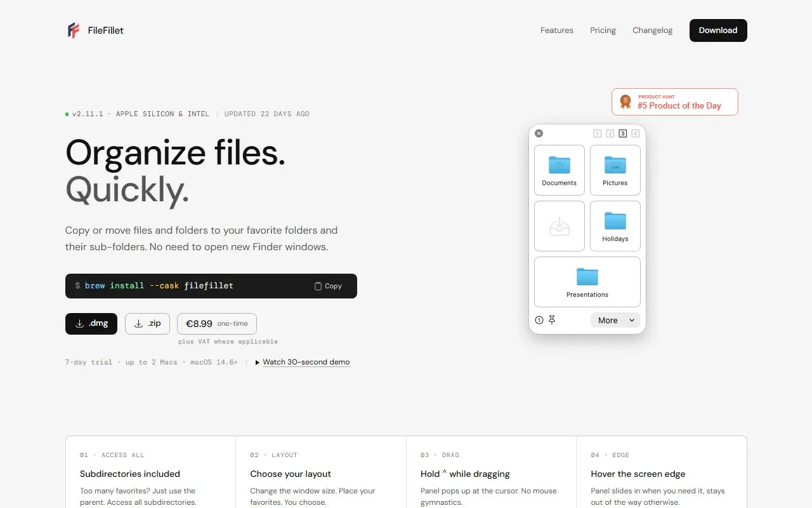Click the Hold ^ while dragging heading
The width and height of the screenshot is (812, 508).
click(x=465, y=474)
